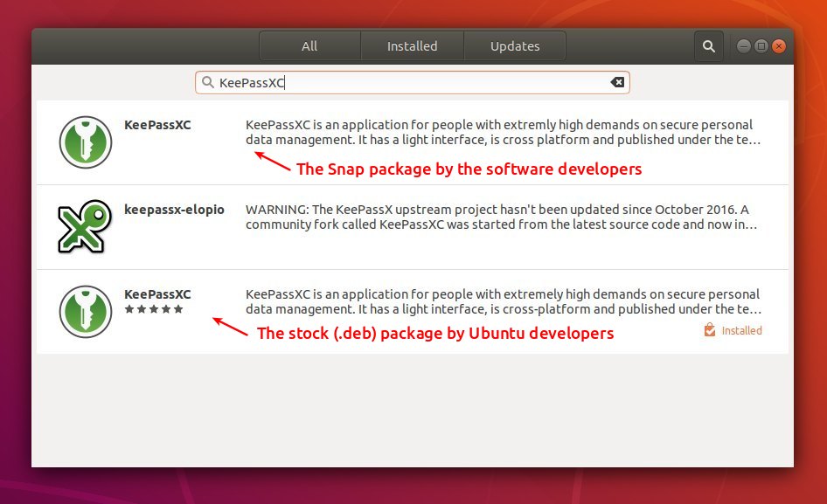Click inside the KeePassXC search box

(x=413, y=83)
